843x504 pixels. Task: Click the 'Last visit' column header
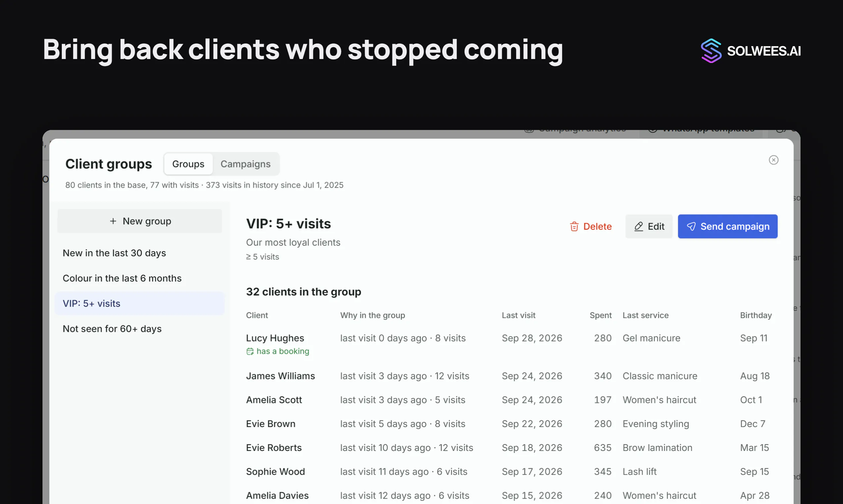click(x=518, y=316)
